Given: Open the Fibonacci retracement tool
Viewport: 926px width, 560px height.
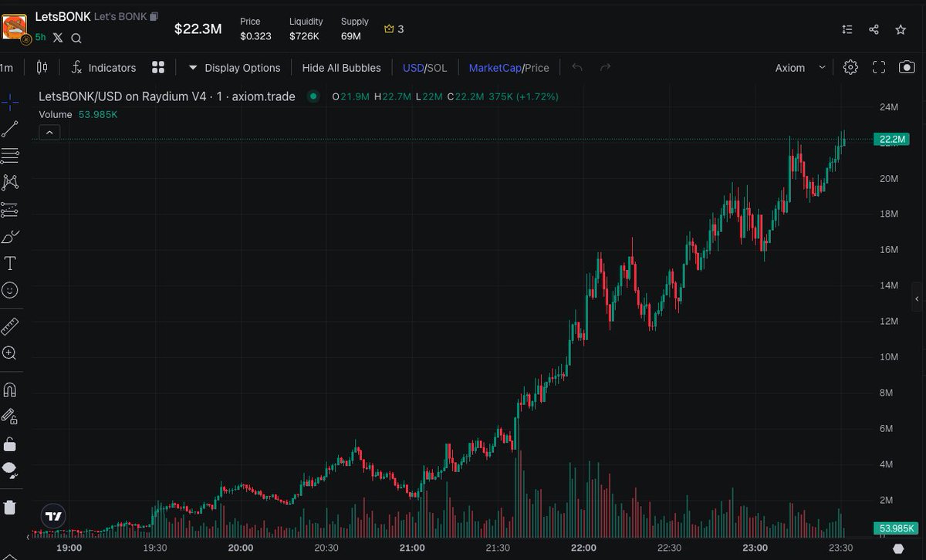Looking at the screenshot, I should pos(9,156).
